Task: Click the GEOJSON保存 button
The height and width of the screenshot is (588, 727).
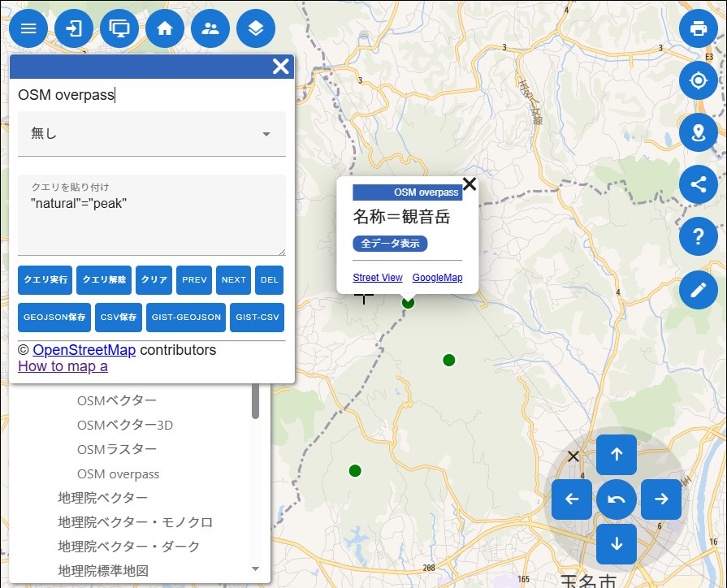Action: pyautogui.click(x=54, y=318)
